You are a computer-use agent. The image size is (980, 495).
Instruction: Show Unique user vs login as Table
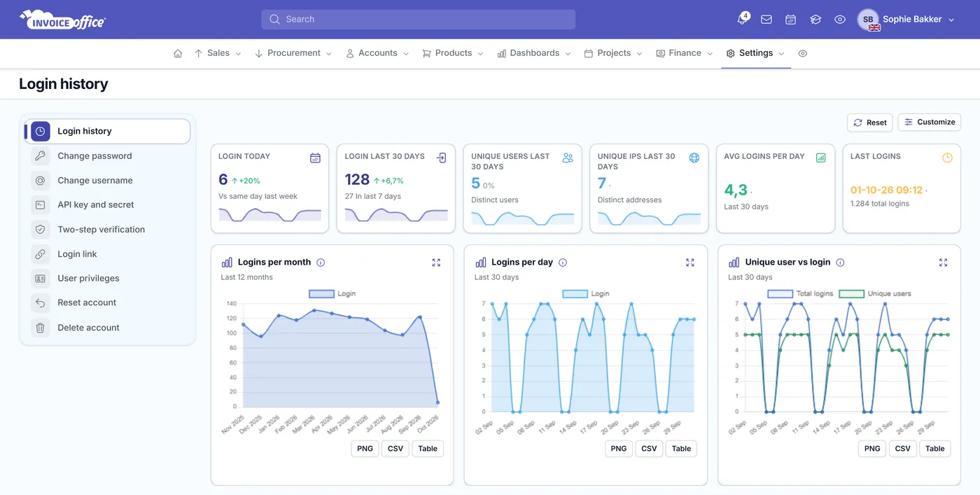[935, 449]
